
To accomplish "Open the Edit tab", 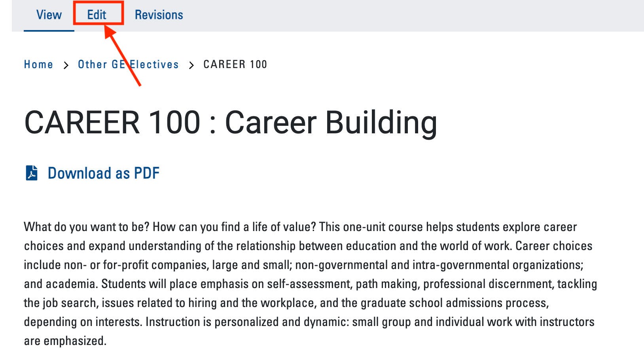I will [97, 15].
